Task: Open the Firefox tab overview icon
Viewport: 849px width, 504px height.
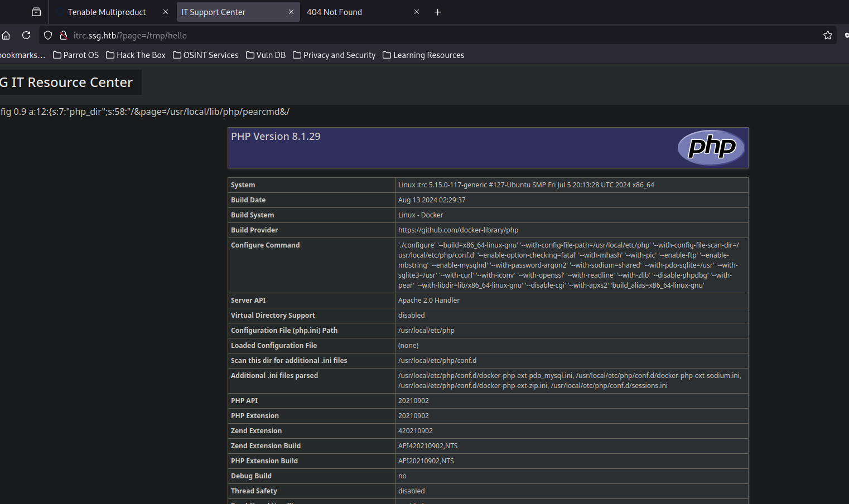Action: (x=36, y=12)
